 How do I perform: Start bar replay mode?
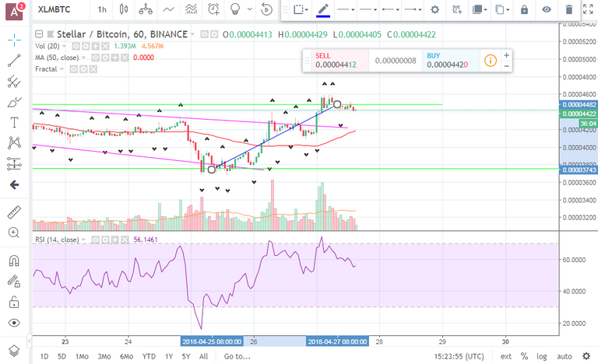[266, 9]
